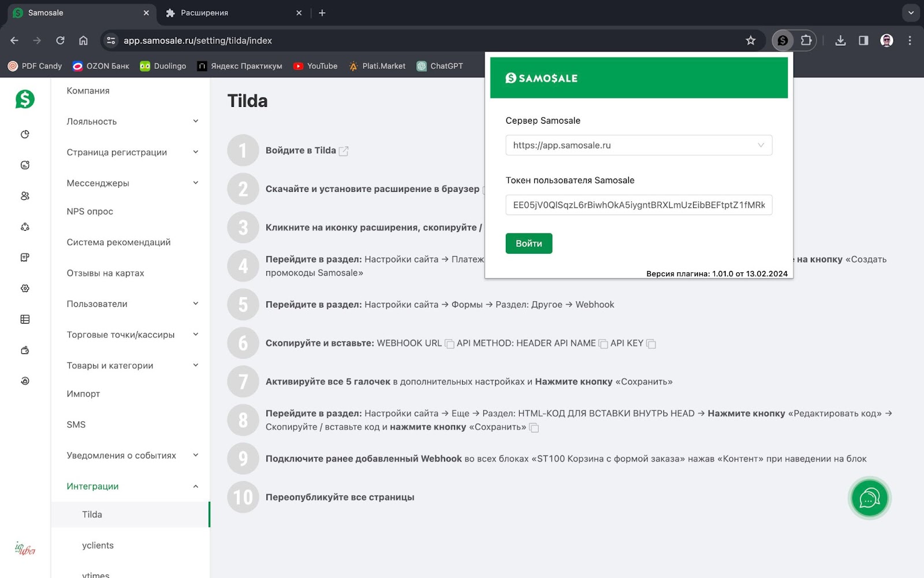This screenshot has width=924, height=578.
Task: Go to the browser home page
Action: [83, 40]
